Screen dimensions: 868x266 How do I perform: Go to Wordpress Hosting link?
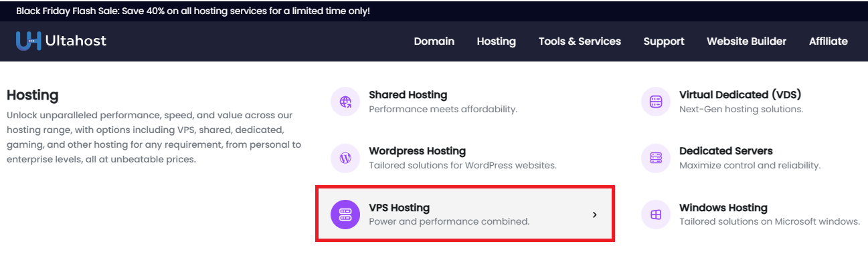[x=418, y=151]
